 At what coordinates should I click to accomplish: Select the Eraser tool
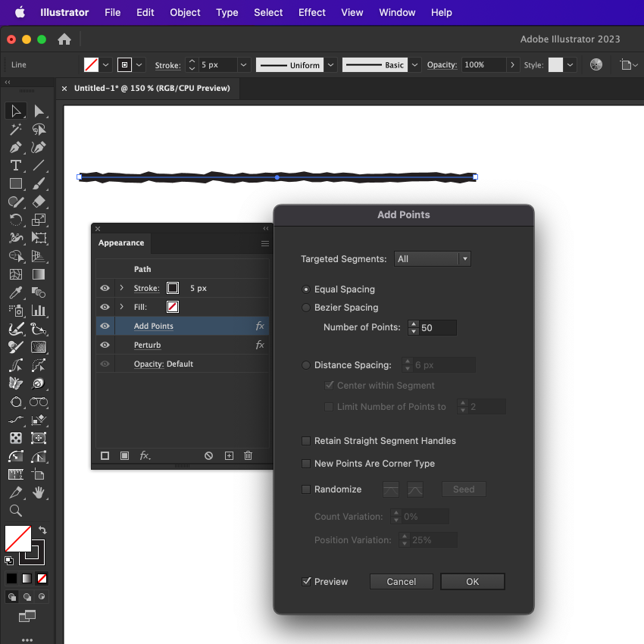[x=39, y=202]
